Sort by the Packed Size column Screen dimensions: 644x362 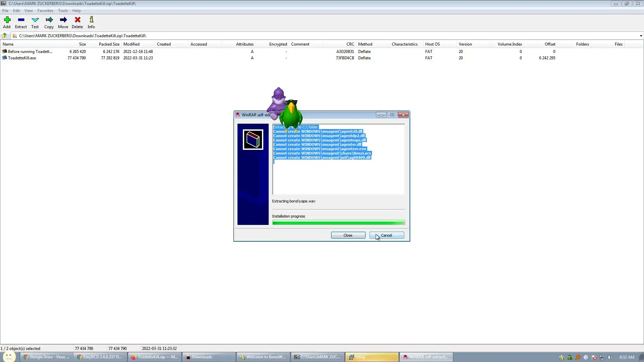(109, 44)
